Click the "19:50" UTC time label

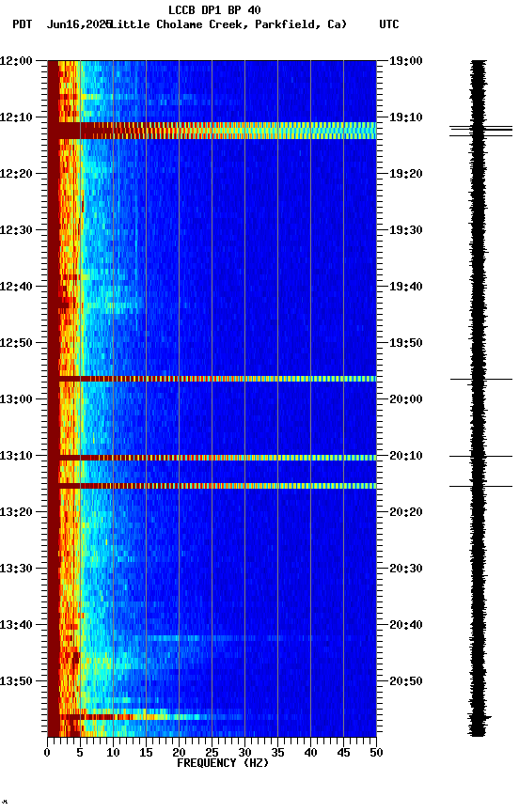coord(406,343)
